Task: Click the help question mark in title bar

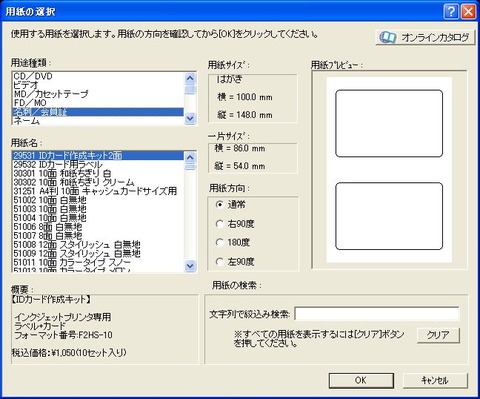Action: 451,12
